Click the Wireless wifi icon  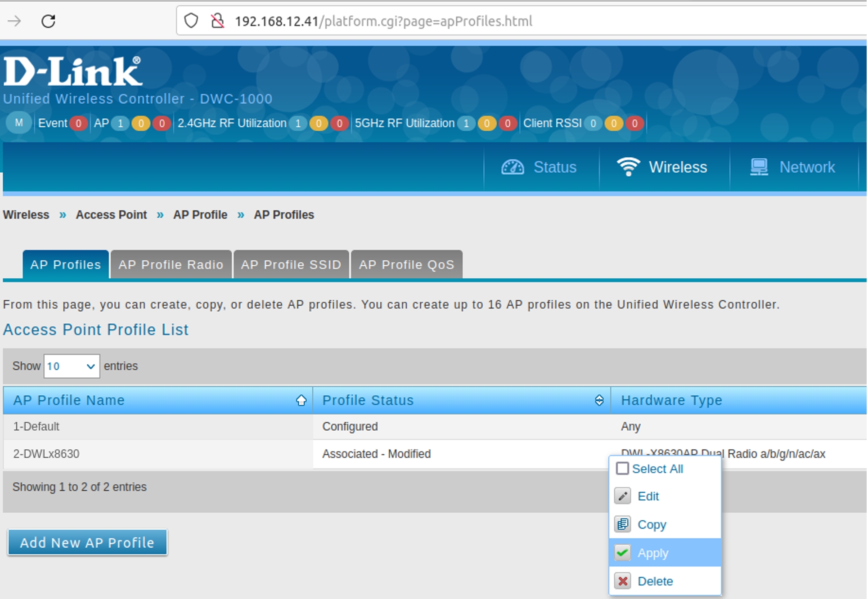pos(628,167)
